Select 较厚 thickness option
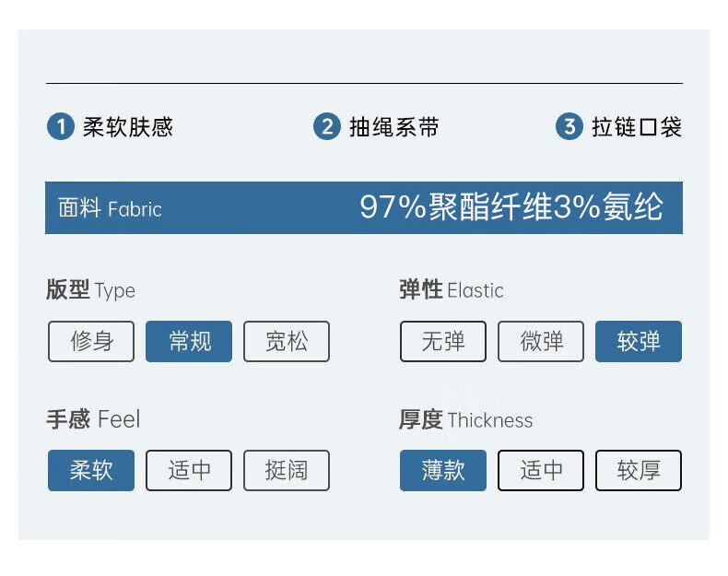The width and height of the screenshot is (728, 576). 639,470
